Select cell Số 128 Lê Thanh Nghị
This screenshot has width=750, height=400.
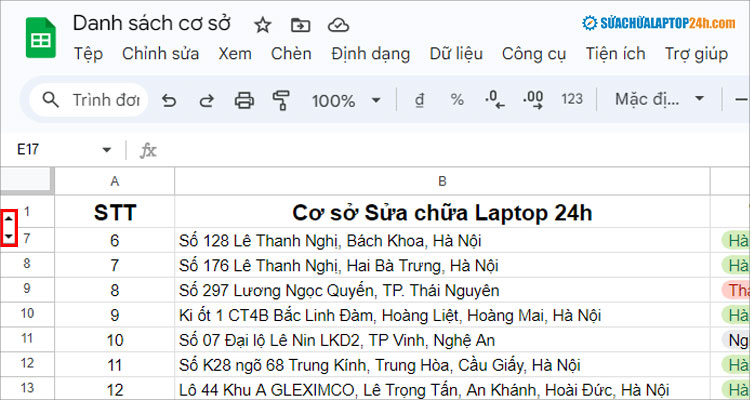(442, 240)
